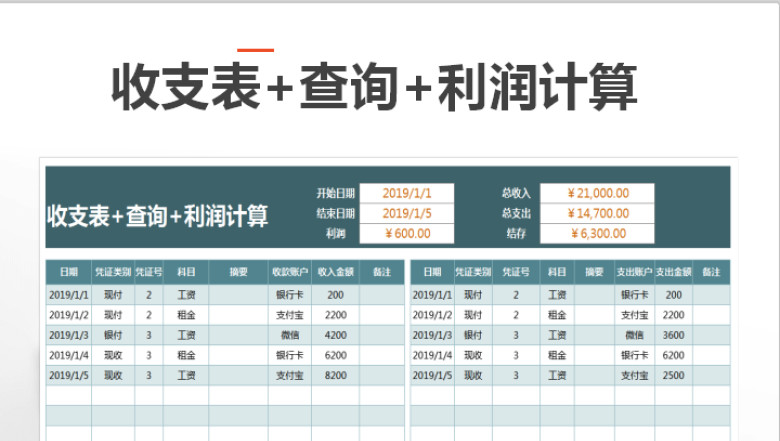Click 租金 in the expense table's 2019/1/4 row
This screenshot has height=441, width=780.
557,355
